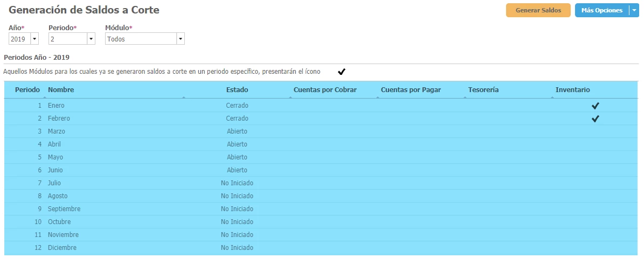Screen dimensions: 644x265
Task: Open the Módulo dropdown list
Action: pyautogui.click(x=180, y=39)
